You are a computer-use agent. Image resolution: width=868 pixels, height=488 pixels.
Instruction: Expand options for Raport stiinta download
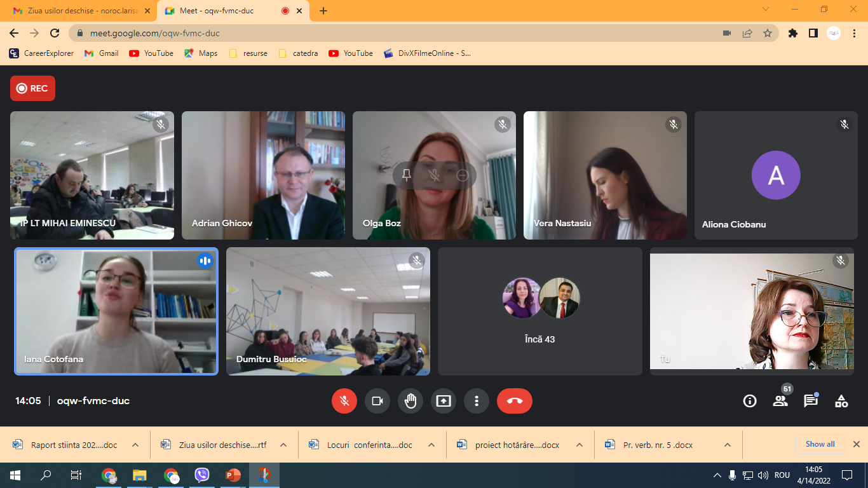[x=135, y=445]
